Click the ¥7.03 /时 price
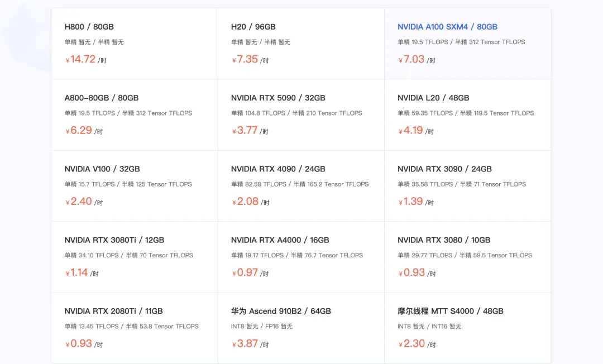603x364 pixels. (x=417, y=60)
